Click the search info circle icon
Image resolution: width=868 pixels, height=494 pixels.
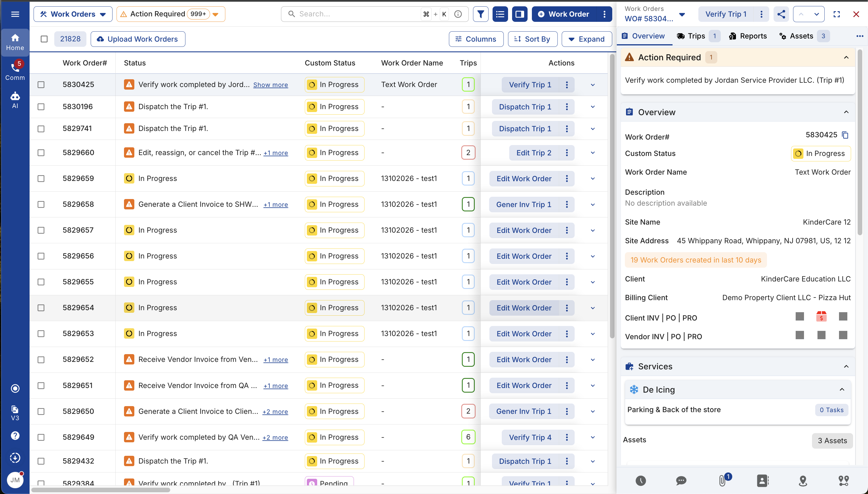click(x=458, y=14)
